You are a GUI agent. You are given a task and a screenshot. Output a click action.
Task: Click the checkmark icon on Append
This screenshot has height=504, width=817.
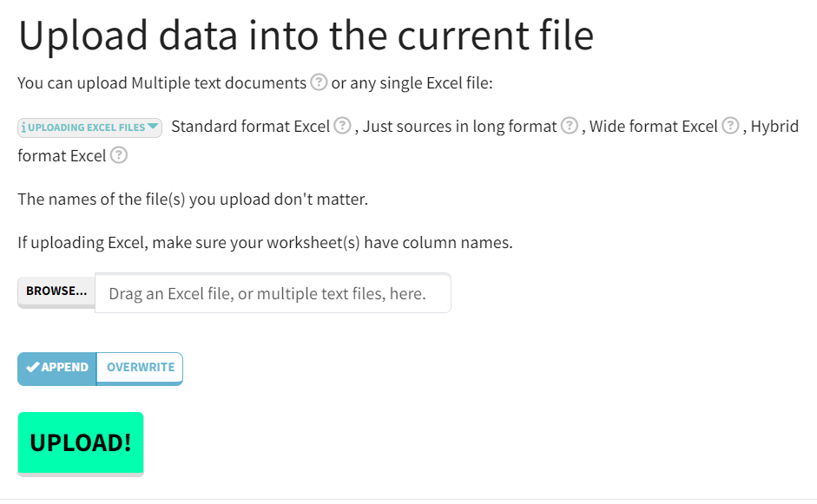coord(33,367)
